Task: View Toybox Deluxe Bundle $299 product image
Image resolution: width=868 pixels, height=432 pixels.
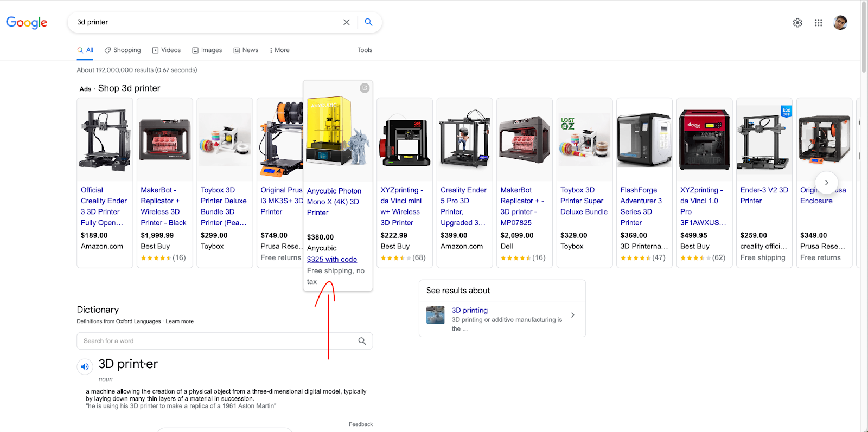Action: click(x=225, y=140)
